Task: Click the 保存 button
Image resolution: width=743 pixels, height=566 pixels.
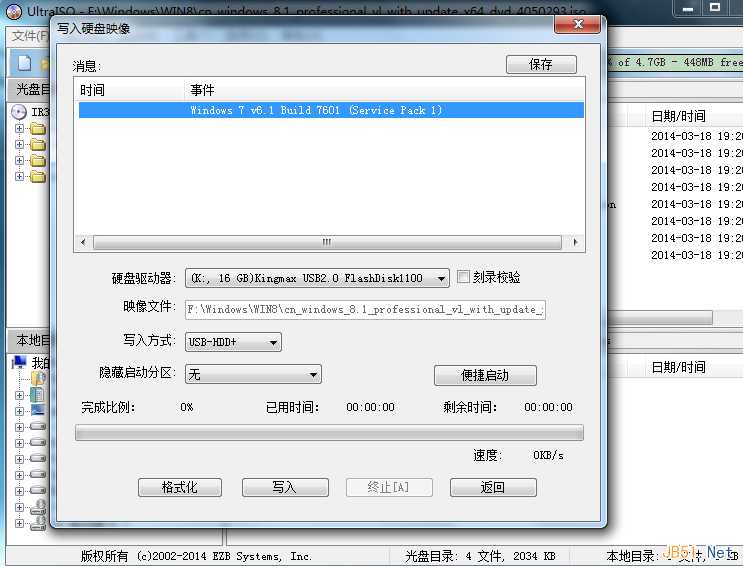Action: pos(541,64)
